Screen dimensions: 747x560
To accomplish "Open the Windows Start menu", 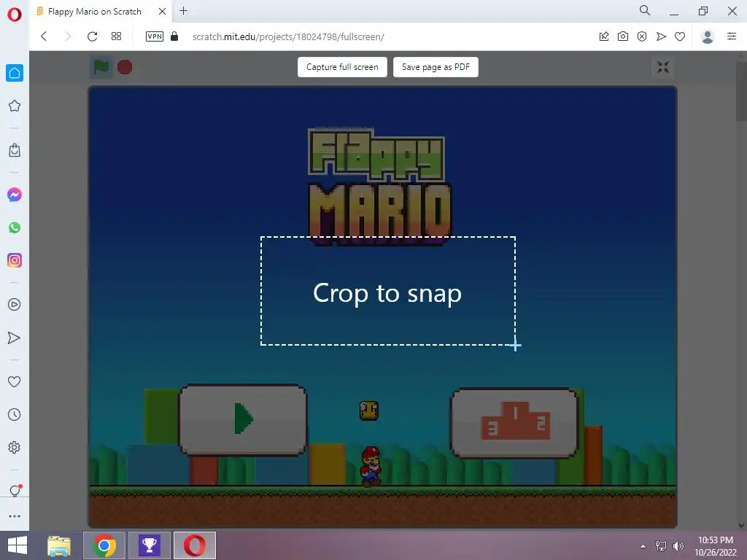I will tap(18, 545).
